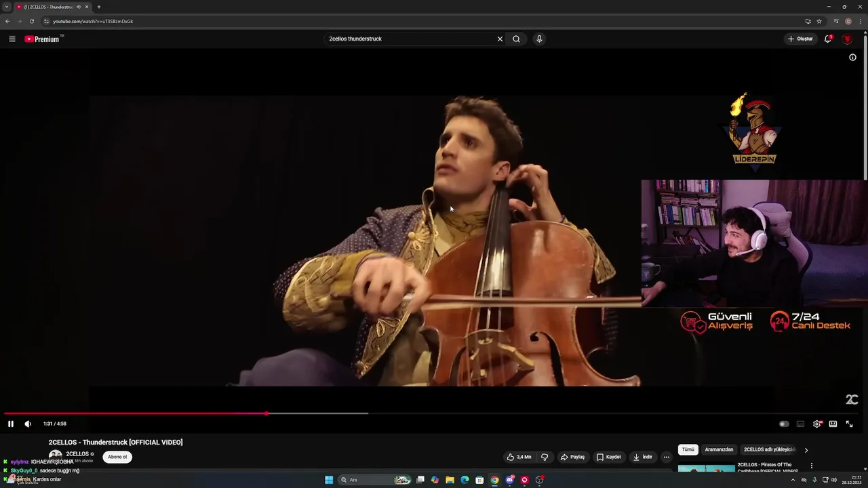The height and width of the screenshot is (488, 868).
Task: Open 2CELLOS channel avatar
Action: [55, 457]
